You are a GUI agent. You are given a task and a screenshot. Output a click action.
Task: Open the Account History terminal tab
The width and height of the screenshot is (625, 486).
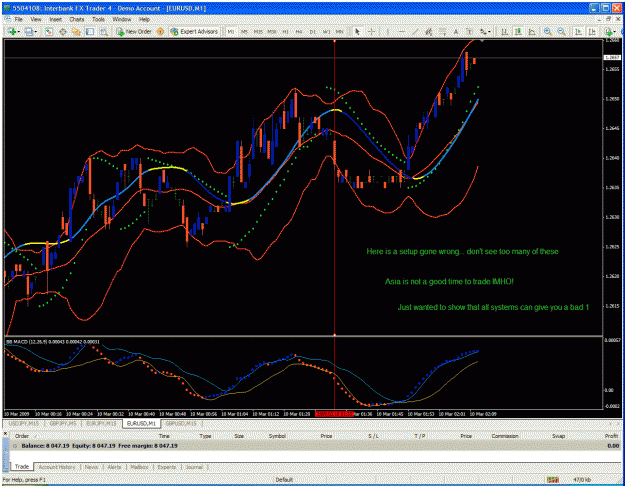[57, 467]
